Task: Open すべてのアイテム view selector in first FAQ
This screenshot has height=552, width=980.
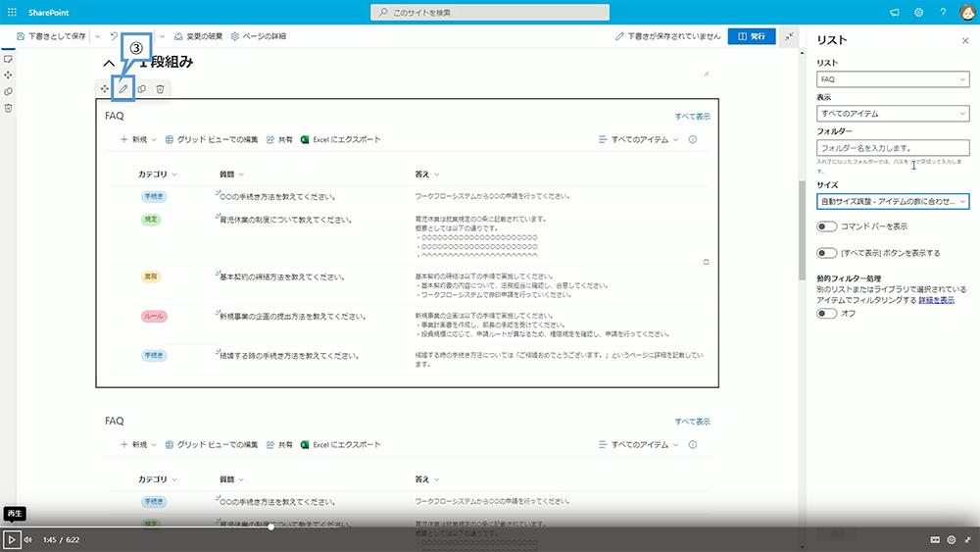Action: pyautogui.click(x=638, y=139)
